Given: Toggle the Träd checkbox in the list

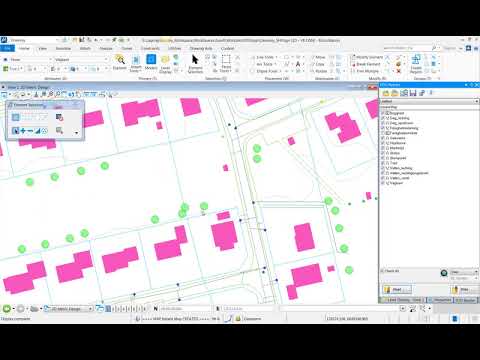Looking at the screenshot, I should (x=383, y=163).
